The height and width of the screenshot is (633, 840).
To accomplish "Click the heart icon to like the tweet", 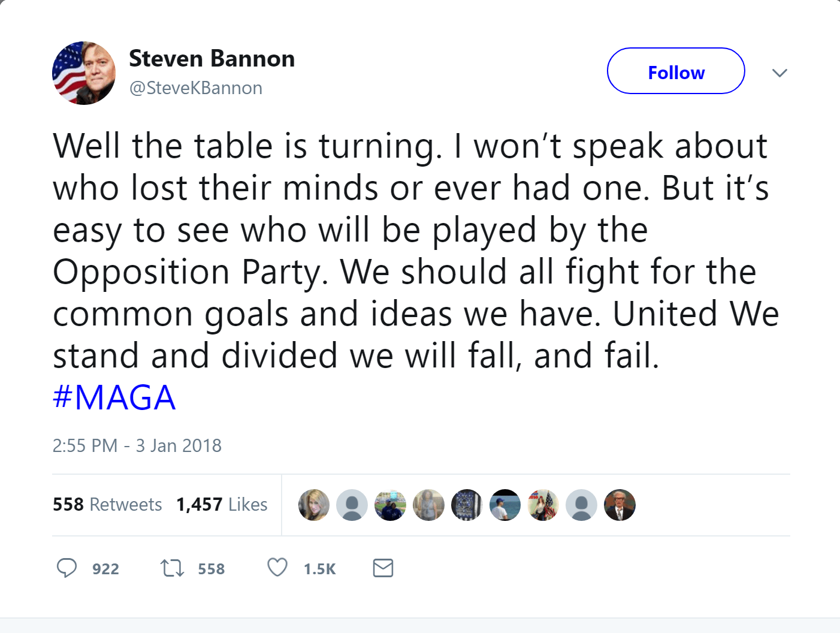I will [277, 568].
